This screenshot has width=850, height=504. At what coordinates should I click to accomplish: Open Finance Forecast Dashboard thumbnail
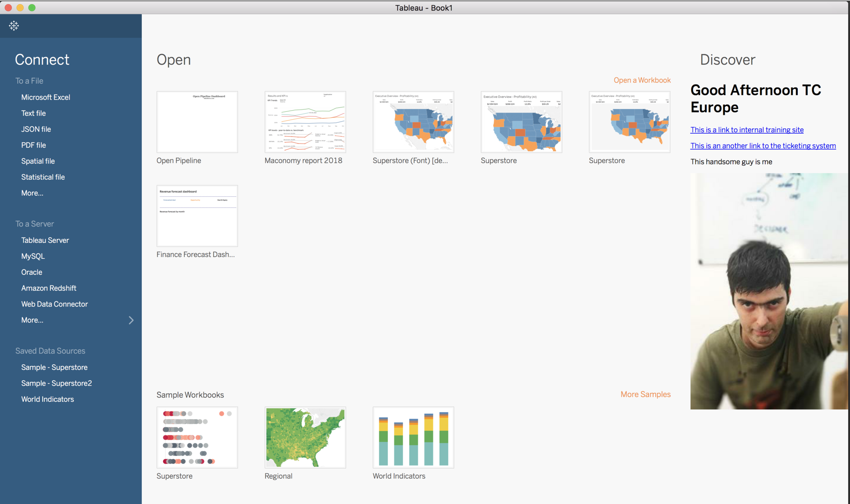tap(197, 216)
